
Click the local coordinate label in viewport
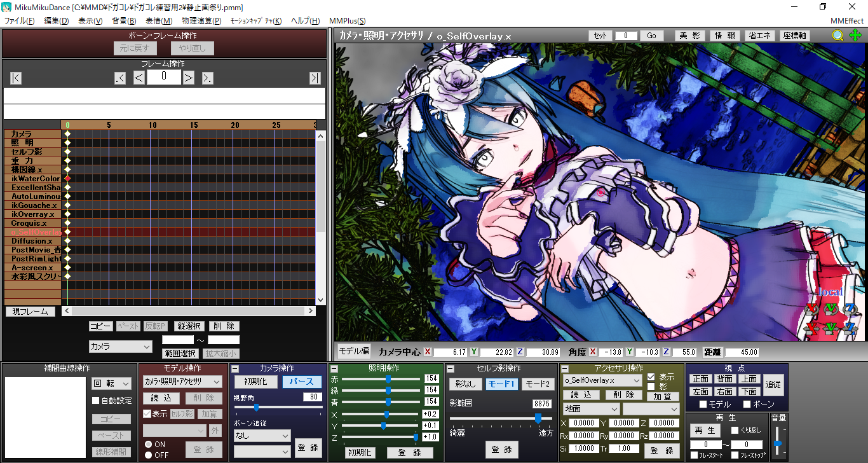(x=831, y=292)
